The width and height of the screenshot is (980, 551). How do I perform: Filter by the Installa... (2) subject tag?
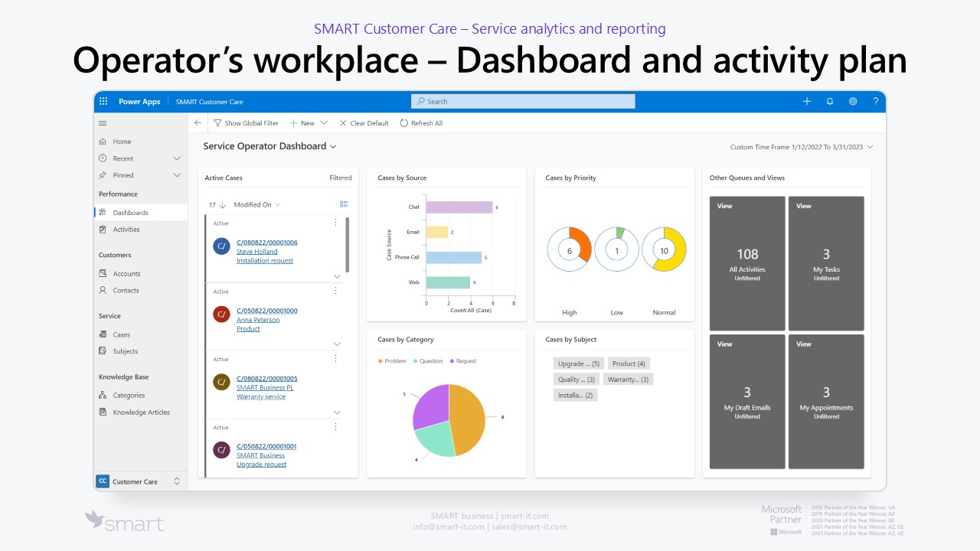(x=575, y=396)
